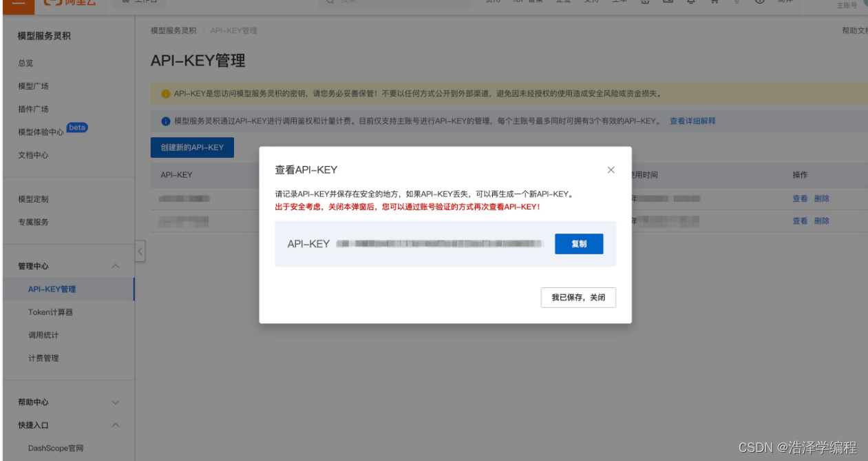Click 创建新的API-KEY button

coord(191,147)
